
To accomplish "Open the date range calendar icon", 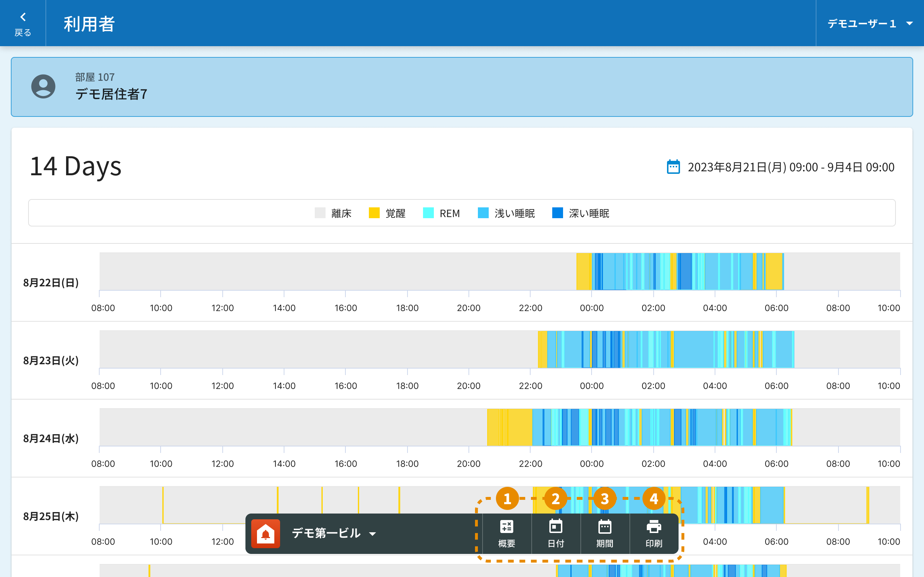I will 673,167.
